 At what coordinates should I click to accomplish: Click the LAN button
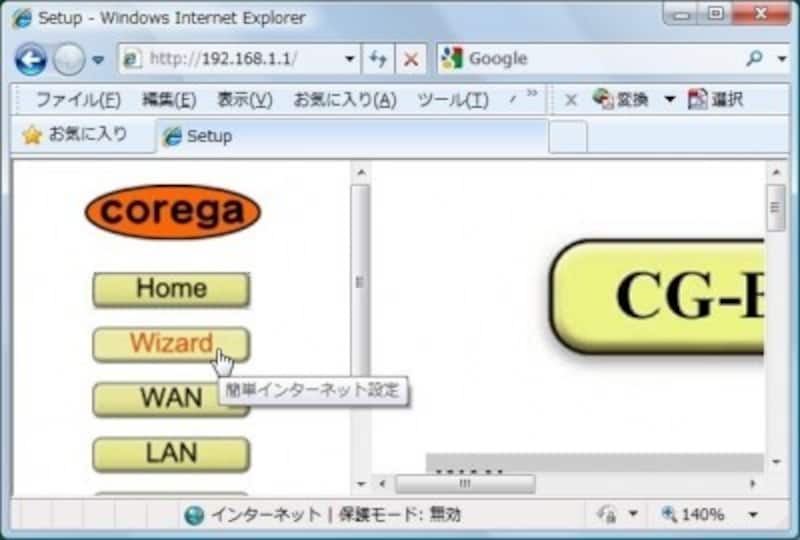(x=171, y=454)
